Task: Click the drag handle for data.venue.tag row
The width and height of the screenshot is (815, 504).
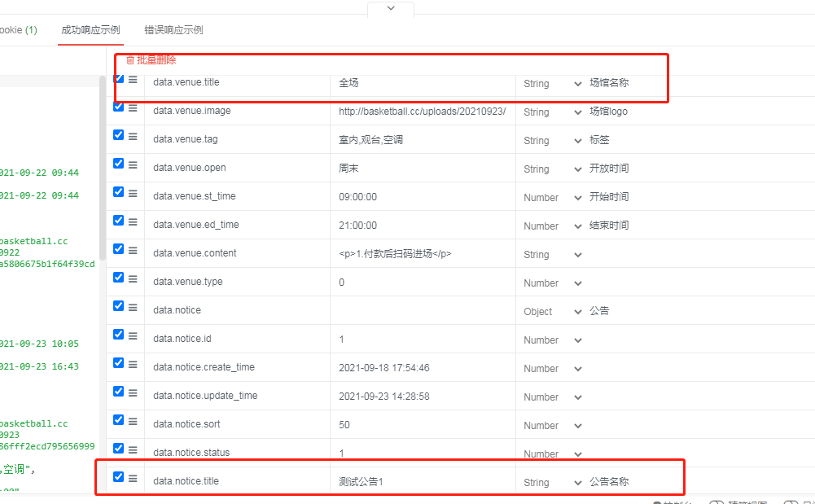Action: point(133,137)
